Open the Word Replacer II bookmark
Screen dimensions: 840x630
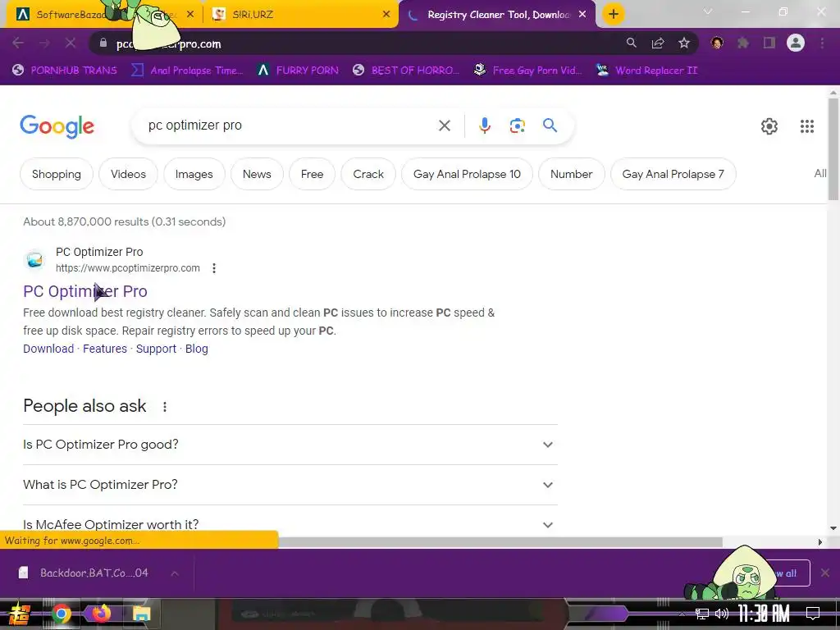tap(646, 71)
